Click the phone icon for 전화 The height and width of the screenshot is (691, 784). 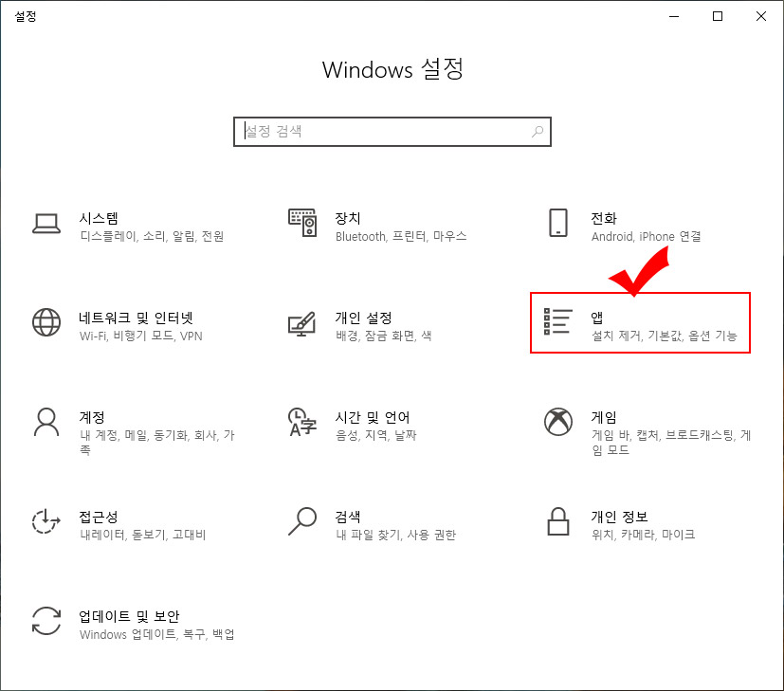(x=558, y=223)
